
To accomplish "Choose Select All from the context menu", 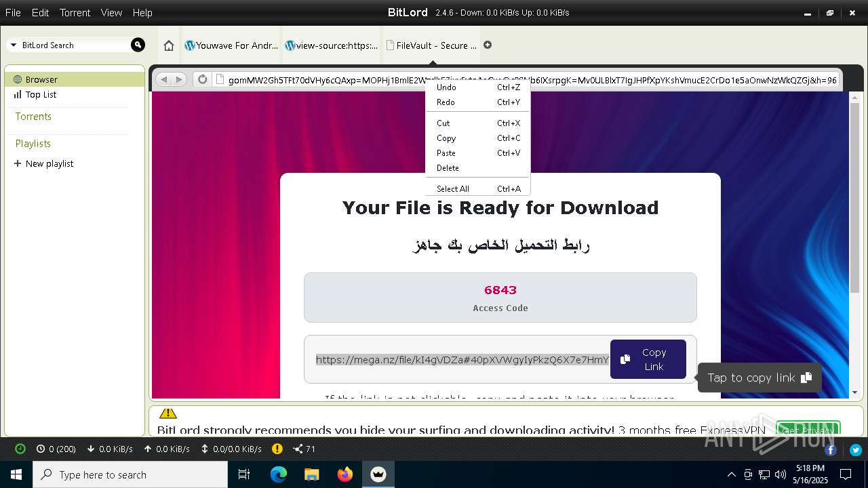I will coord(478,189).
